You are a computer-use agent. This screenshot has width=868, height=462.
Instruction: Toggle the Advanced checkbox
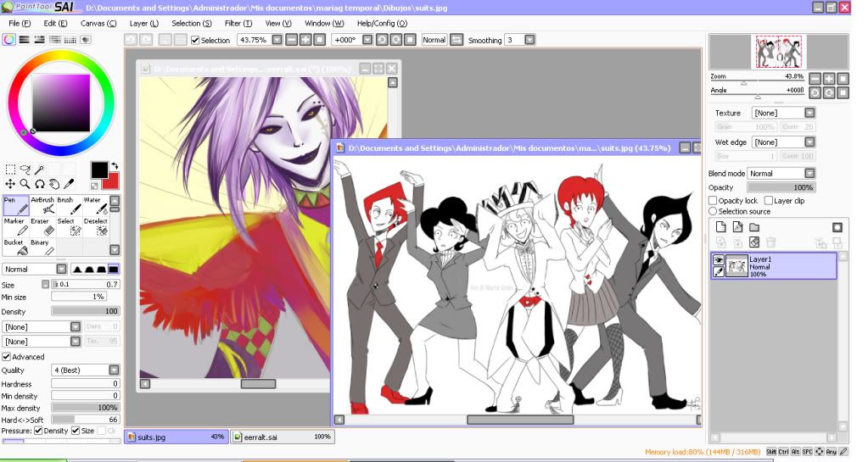tap(7, 357)
